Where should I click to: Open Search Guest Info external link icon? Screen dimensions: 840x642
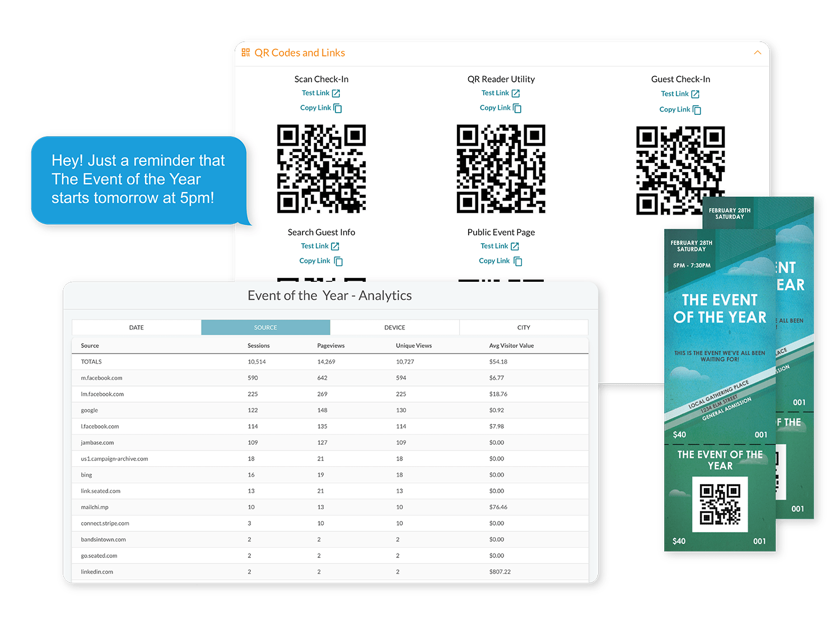click(335, 246)
